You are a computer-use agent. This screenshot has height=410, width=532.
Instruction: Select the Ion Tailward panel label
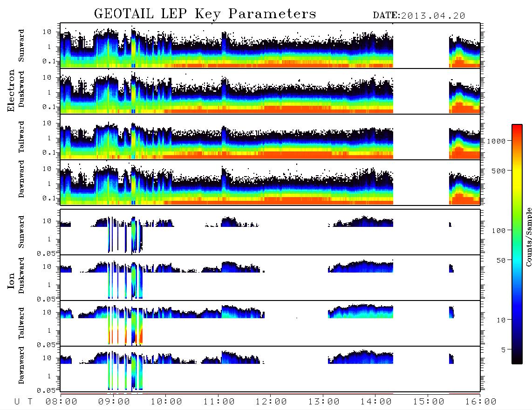pyautogui.click(x=21, y=323)
